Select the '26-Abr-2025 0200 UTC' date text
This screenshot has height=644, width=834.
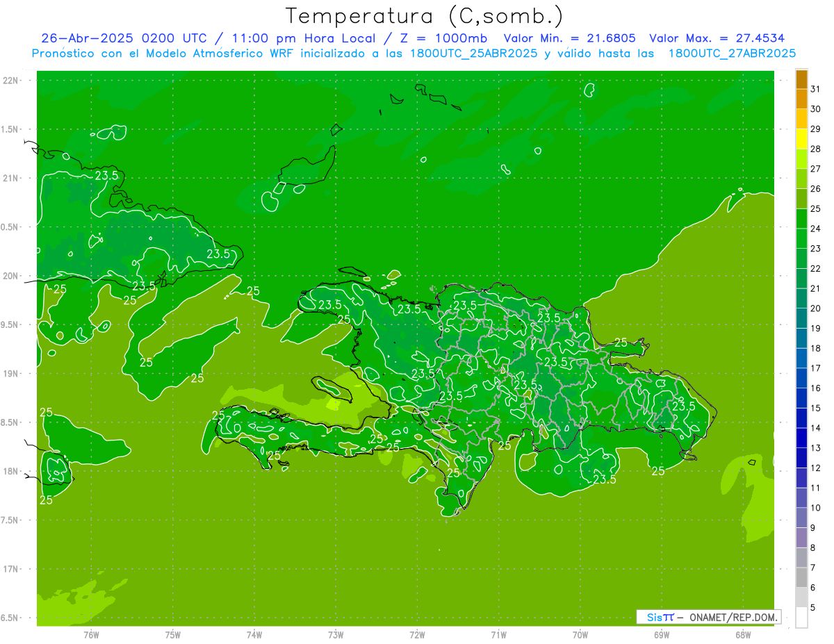(x=124, y=38)
